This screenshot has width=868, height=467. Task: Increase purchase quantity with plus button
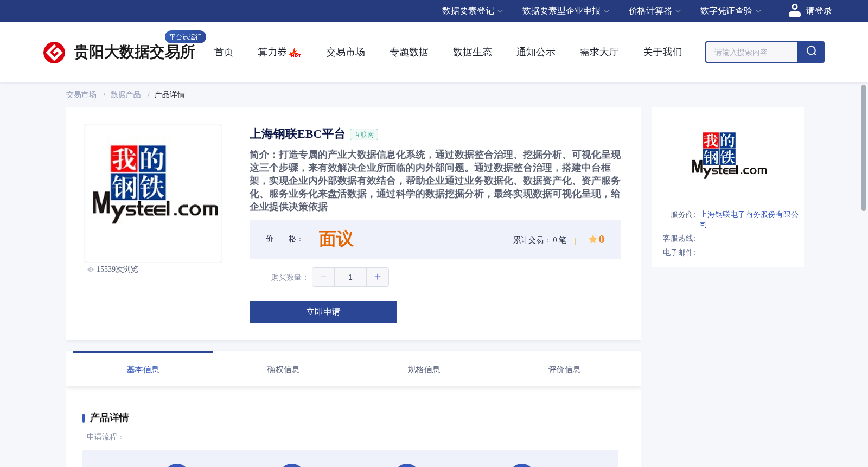tap(378, 277)
